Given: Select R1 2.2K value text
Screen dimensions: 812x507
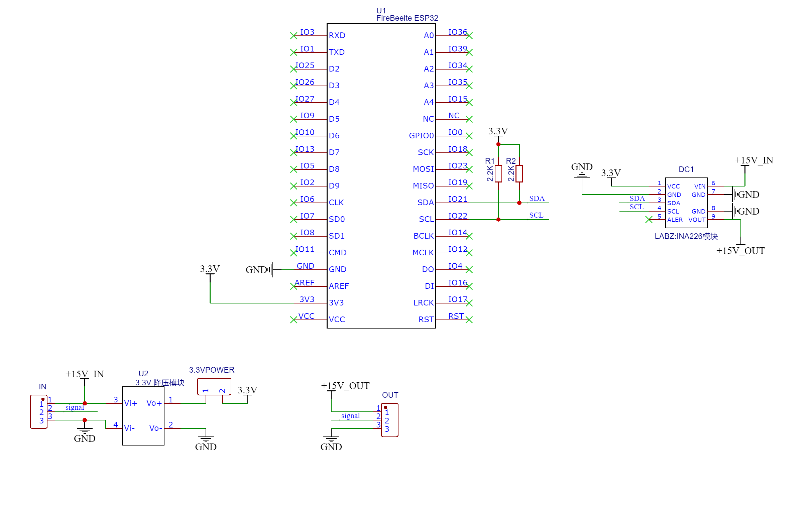Looking at the screenshot, I should tap(490, 173).
